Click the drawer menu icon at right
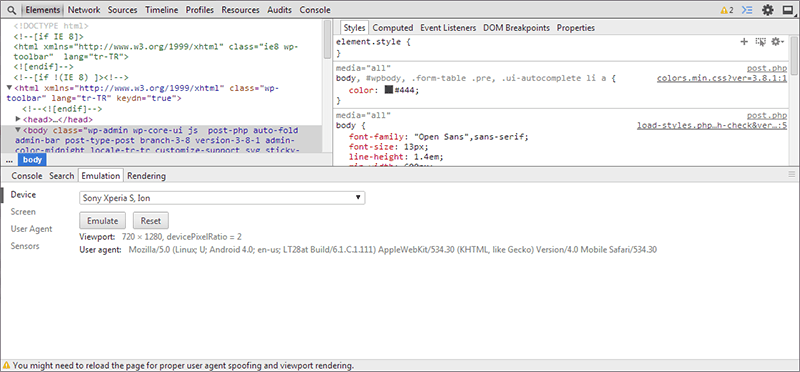The height and width of the screenshot is (372, 800). click(792, 175)
